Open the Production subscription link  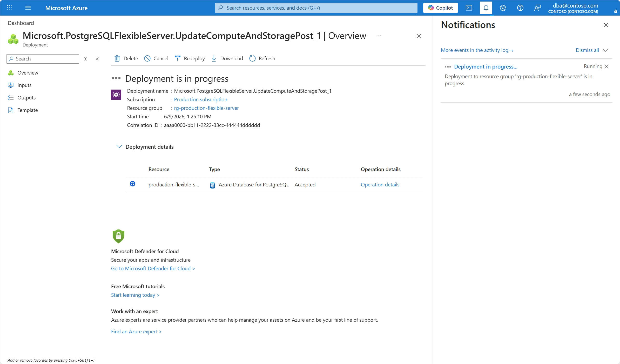click(x=200, y=99)
